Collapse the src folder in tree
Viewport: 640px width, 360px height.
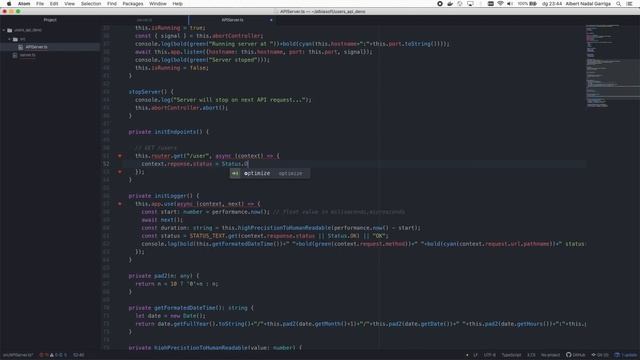click(9, 39)
